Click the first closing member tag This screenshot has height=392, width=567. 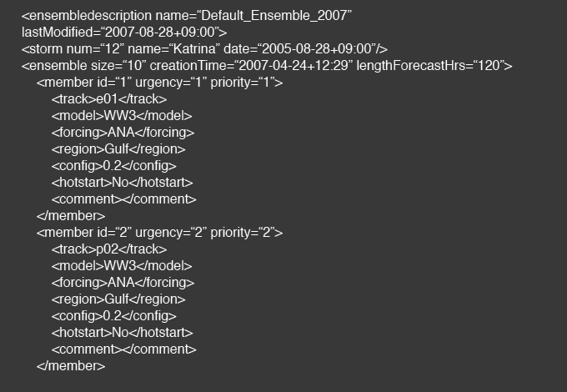(71, 215)
